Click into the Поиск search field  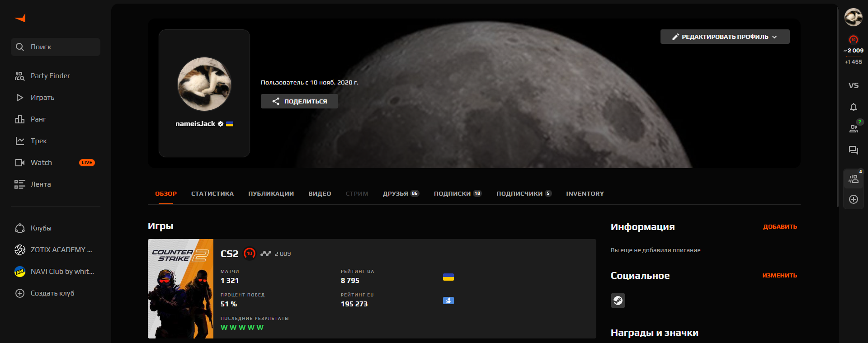[56, 47]
